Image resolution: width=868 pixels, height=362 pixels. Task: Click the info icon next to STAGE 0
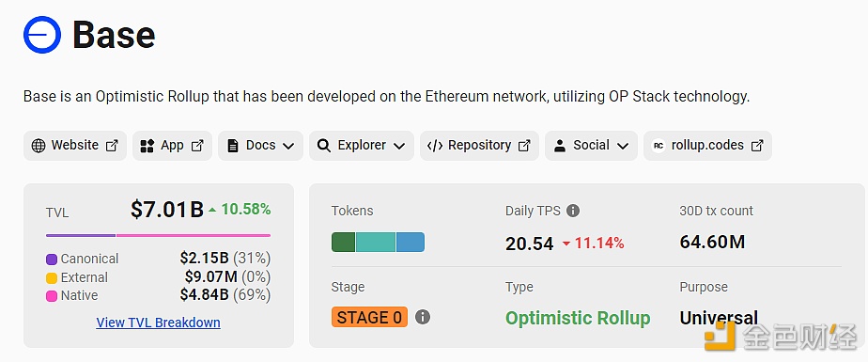point(423,317)
